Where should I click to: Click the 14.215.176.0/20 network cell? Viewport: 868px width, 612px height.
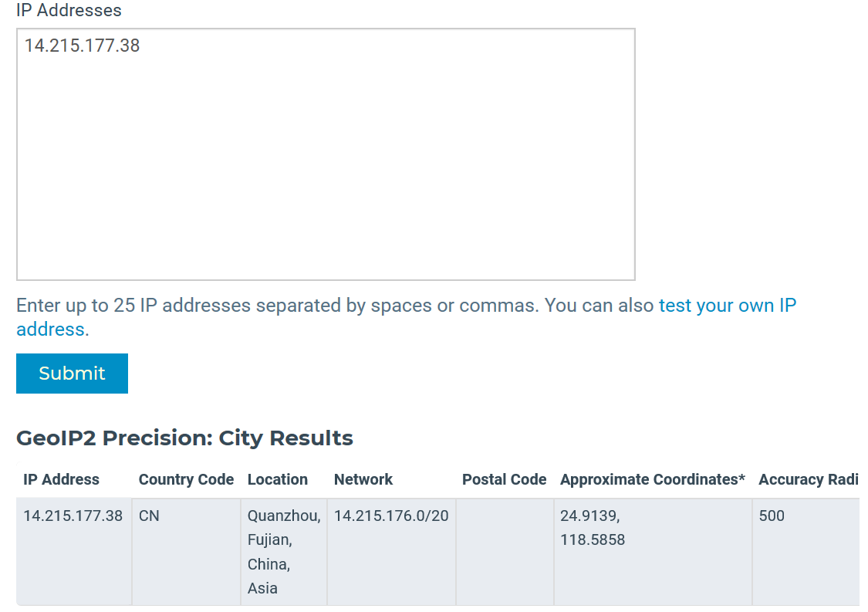tap(391, 516)
